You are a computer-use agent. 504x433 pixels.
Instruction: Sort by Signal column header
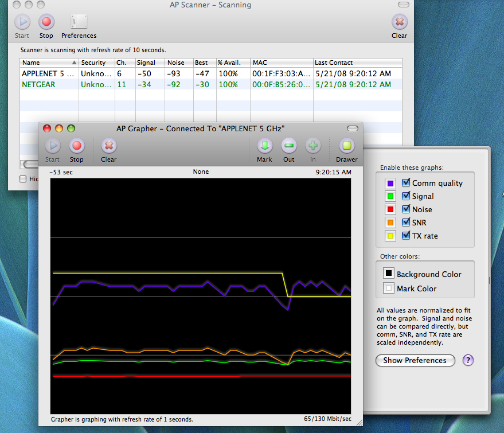coord(150,63)
